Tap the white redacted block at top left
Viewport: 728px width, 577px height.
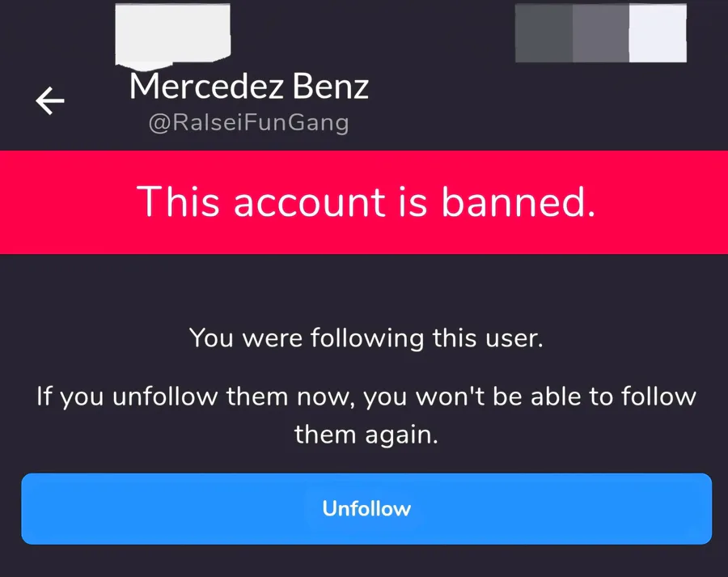173,34
